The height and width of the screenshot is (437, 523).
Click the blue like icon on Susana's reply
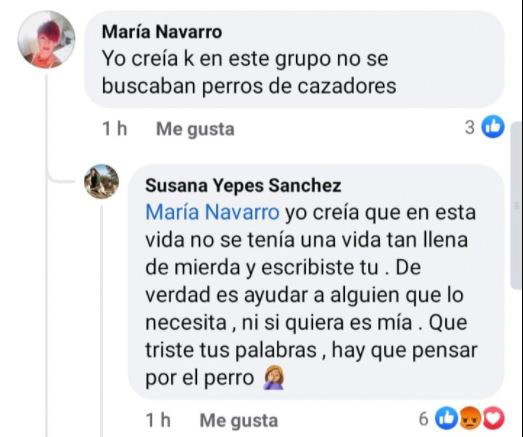[447, 418]
